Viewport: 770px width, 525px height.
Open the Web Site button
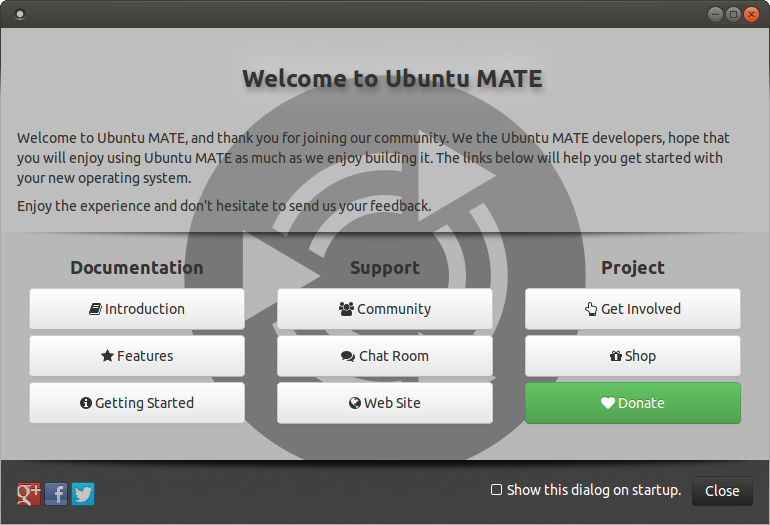click(385, 403)
